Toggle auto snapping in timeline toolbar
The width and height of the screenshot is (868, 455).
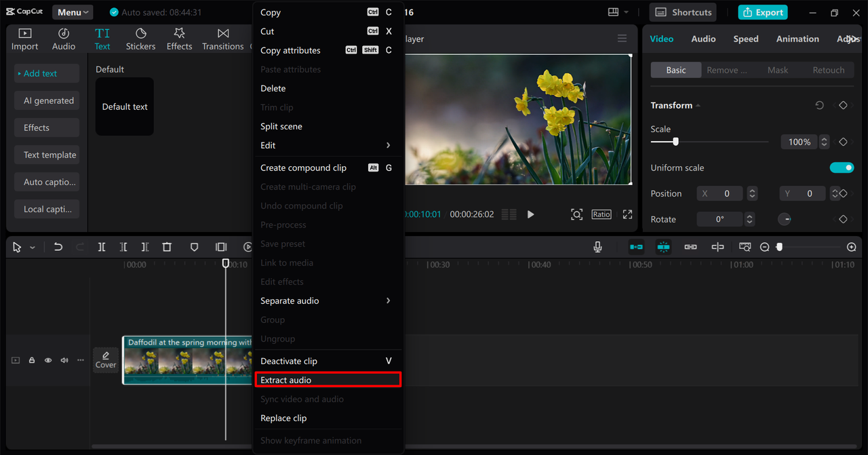pos(663,247)
